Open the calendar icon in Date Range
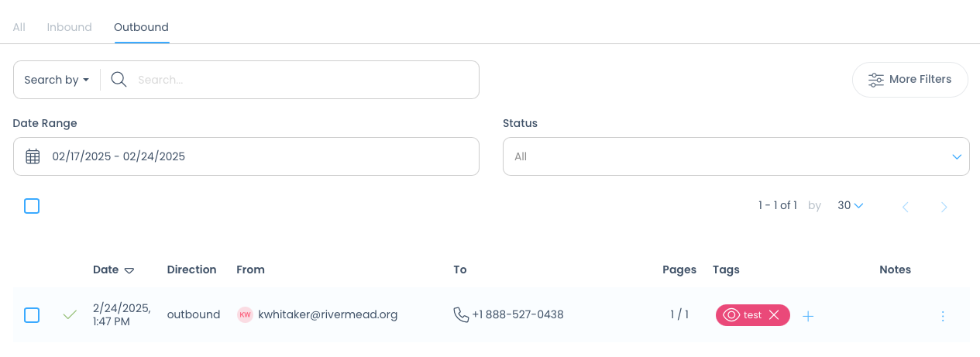The width and height of the screenshot is (980, 357). click(33, 156)
